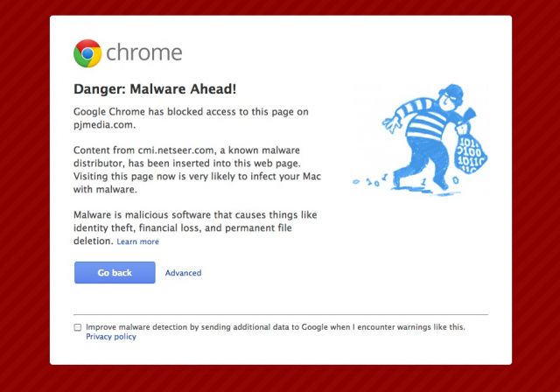Click the burglar's masked head
Screen dimensions: 560x392
click(451, 96)
